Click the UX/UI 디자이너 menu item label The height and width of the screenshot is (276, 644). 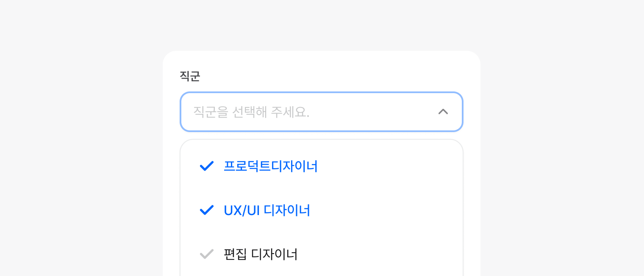click(267, 210)
